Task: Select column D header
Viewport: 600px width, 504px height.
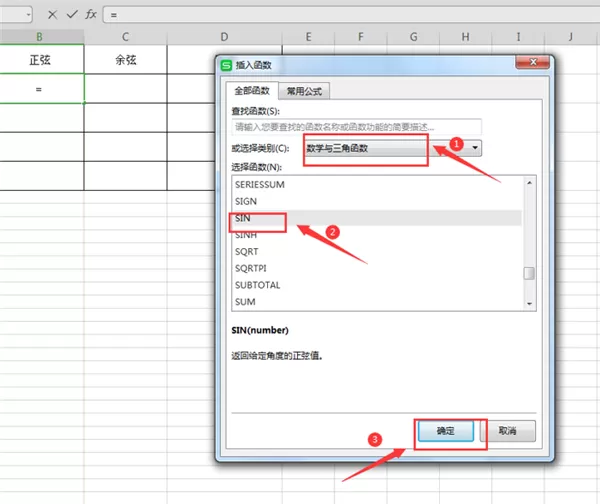Action: [225, 37]
